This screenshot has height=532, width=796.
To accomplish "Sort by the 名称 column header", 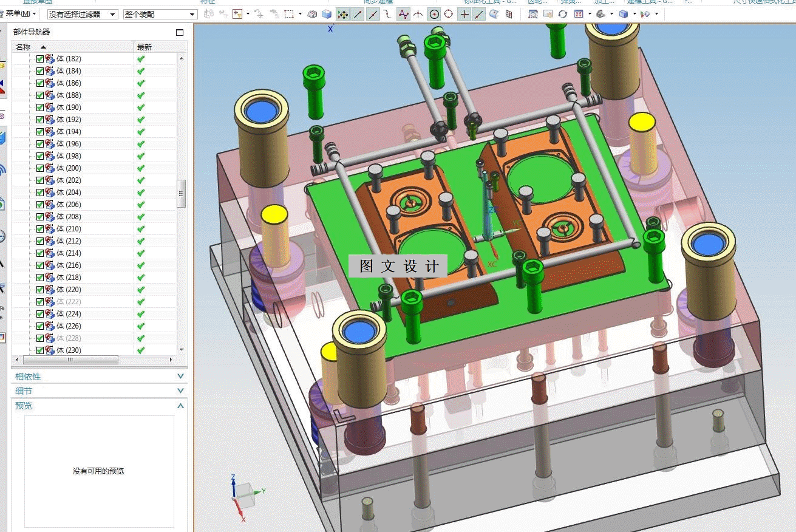I will coord(72,47).
